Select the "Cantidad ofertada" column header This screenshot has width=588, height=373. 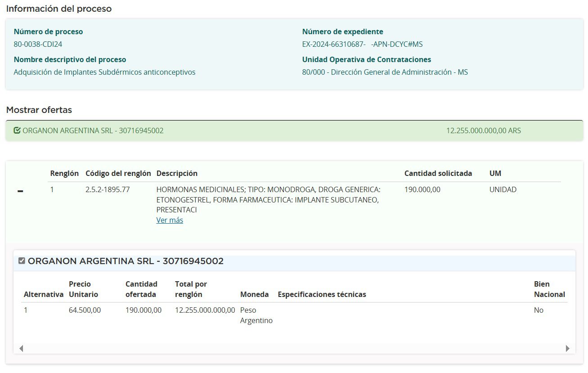click(141, 289)
